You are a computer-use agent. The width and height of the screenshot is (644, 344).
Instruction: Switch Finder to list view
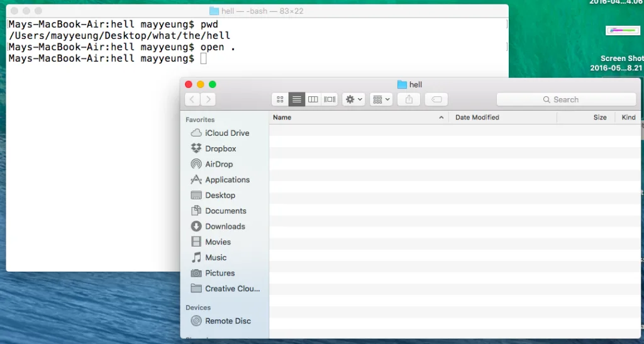[x=297, y=99]
